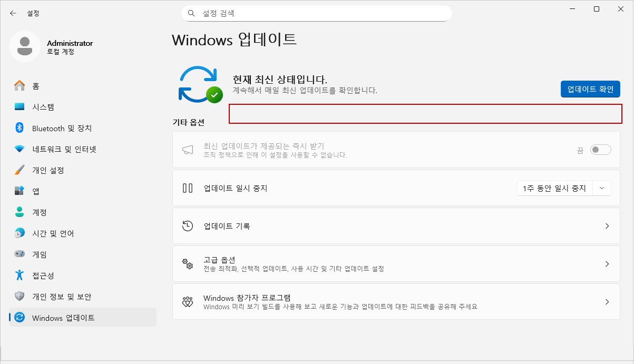Click 조직 정책으로 인해 disabled notice text
The height and width of the screenshot is (364, 634).
tap(275, 155)
